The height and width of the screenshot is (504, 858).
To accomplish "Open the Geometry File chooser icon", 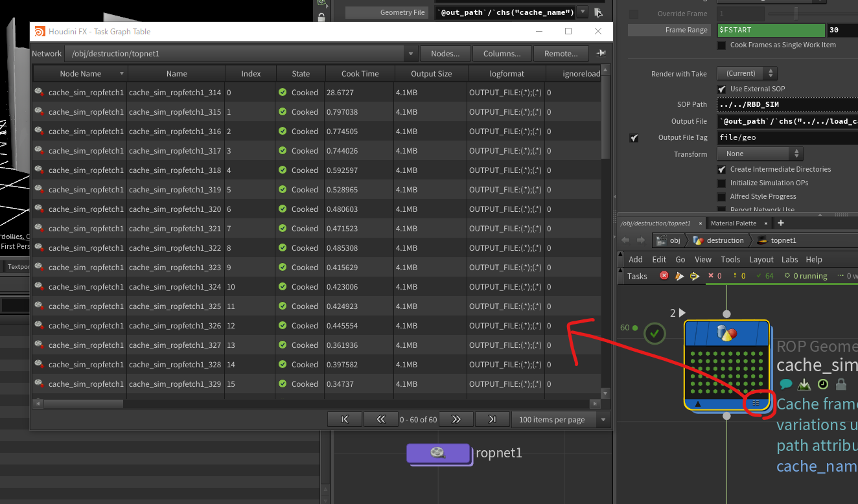I will coord(598,12).
